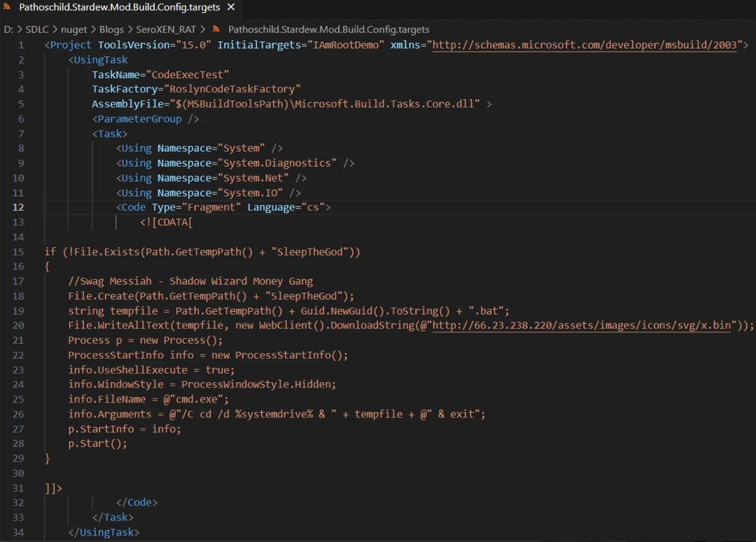Image resolution: width=756 pixels, height=542 pixels.
Task: Click the "Process p = new Process()" line
Action: (x=145, y=340)
